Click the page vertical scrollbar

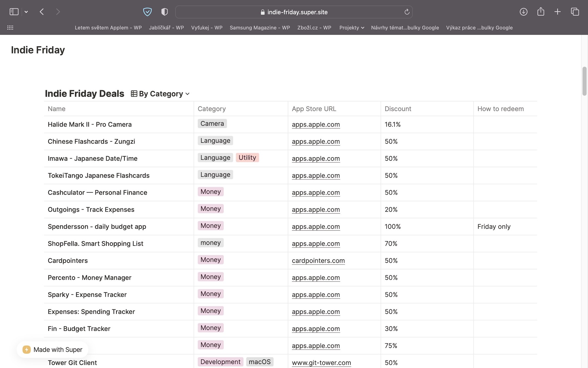coord(584,81)
